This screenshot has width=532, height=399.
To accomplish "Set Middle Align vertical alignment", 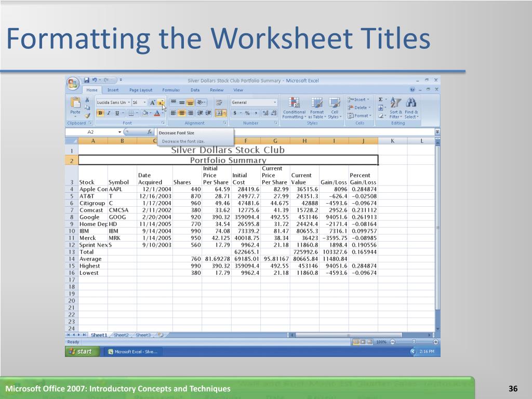I will pyautogui.click(x=182, y=102).
